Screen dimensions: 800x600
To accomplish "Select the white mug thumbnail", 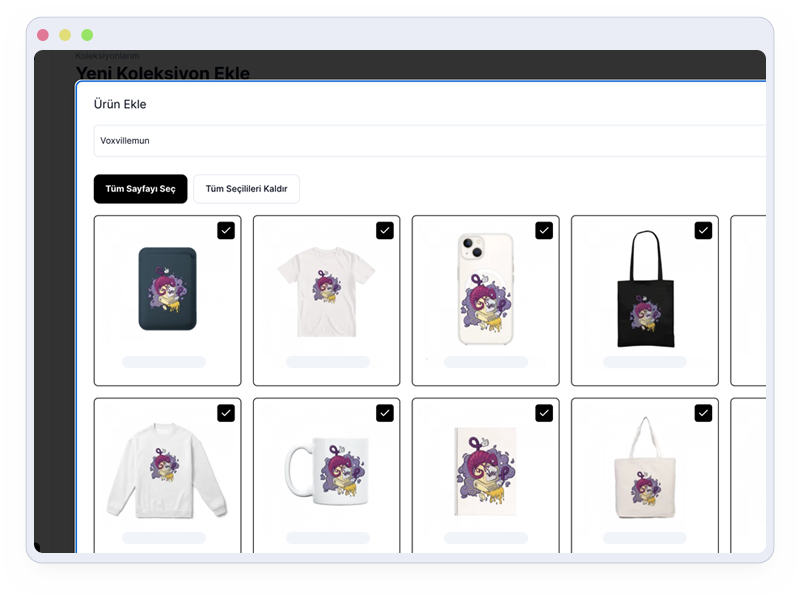I will [x=327, y=470].
